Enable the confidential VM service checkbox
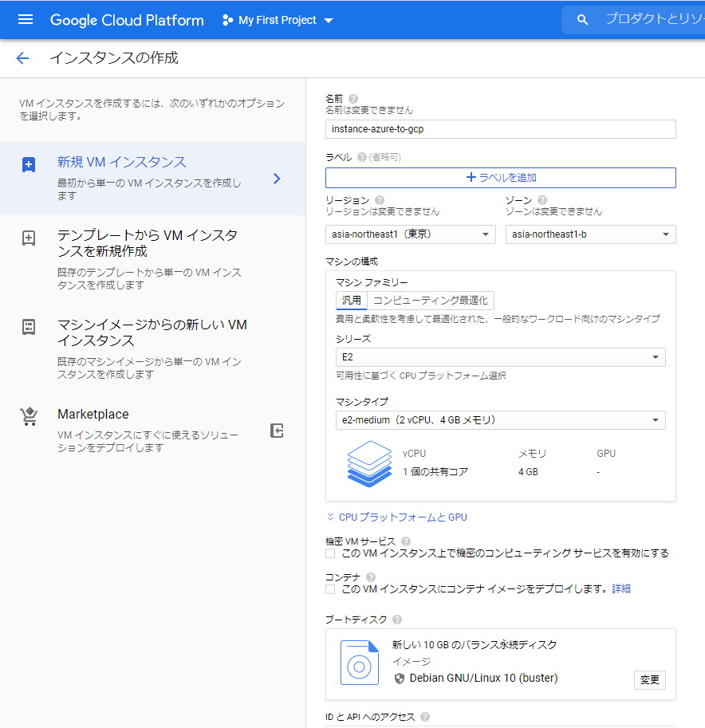 point(330,553)
